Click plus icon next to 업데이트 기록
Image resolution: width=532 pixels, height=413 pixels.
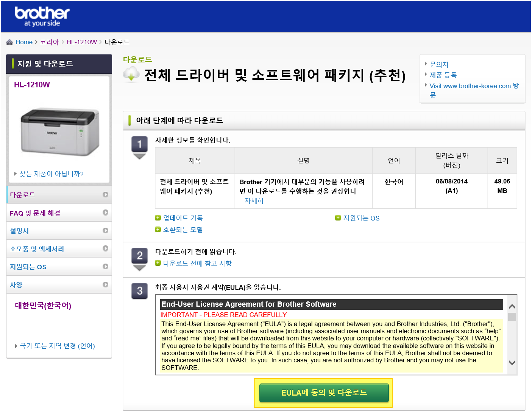(x=158, y=217)
